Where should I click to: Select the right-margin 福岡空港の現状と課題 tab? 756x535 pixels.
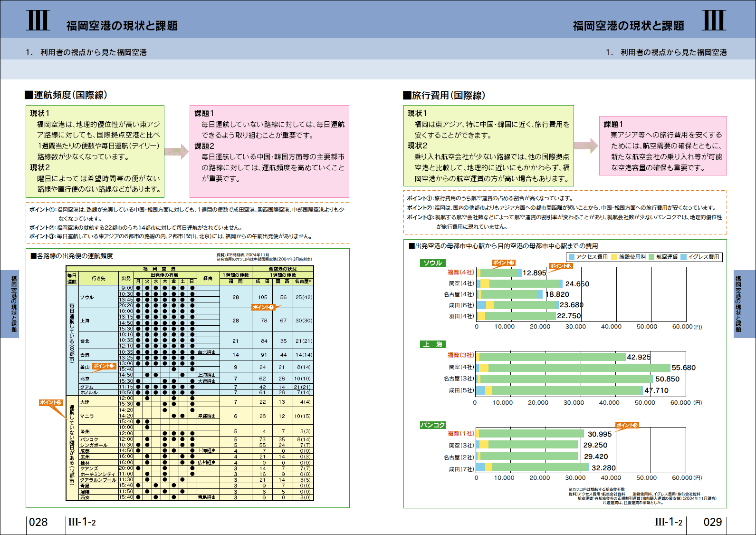coord(744,304)
